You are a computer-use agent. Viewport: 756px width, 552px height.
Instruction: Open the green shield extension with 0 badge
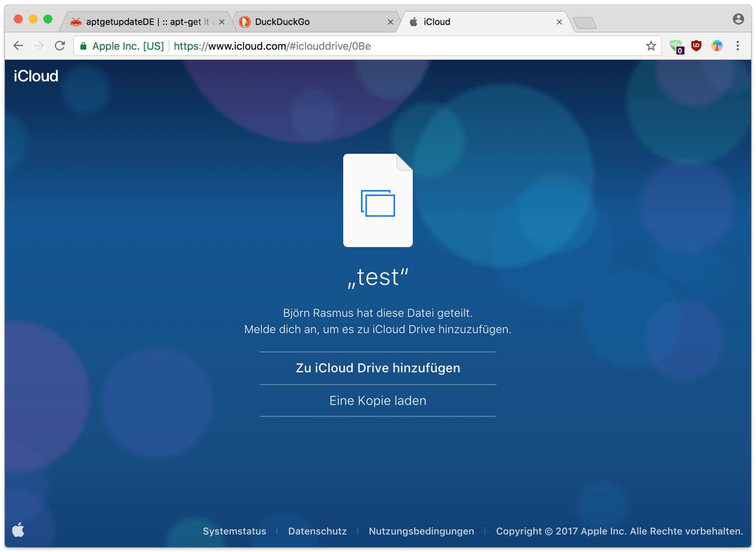coord(676,47)
